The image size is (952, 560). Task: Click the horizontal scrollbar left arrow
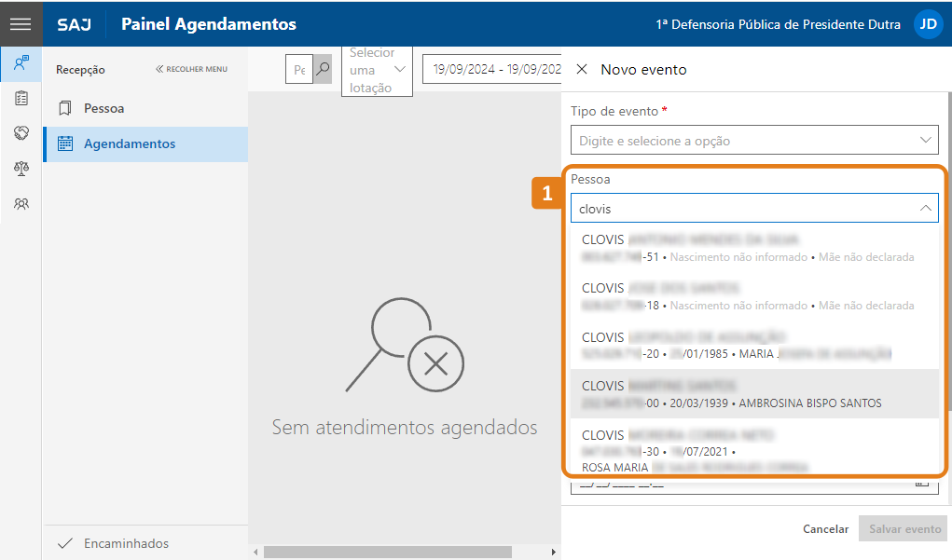pyautogui.click(x=255, y=552)
